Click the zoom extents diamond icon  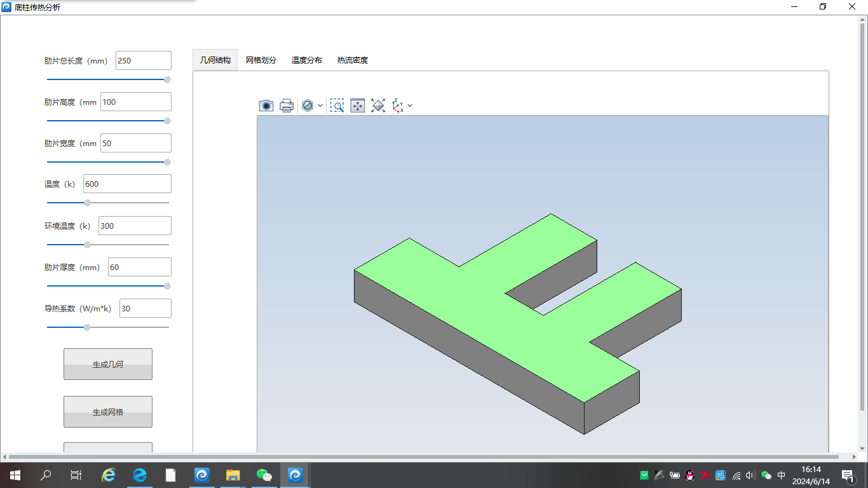point(378,105)
